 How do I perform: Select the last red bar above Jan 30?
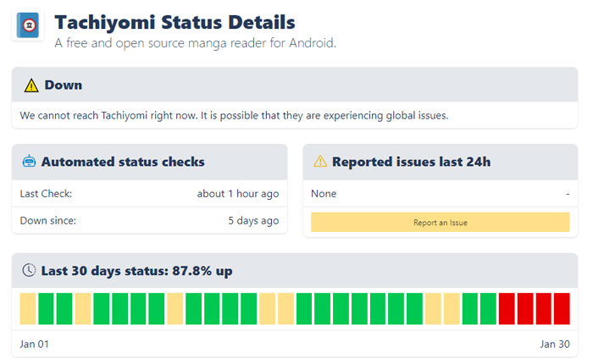coord(563,309)
